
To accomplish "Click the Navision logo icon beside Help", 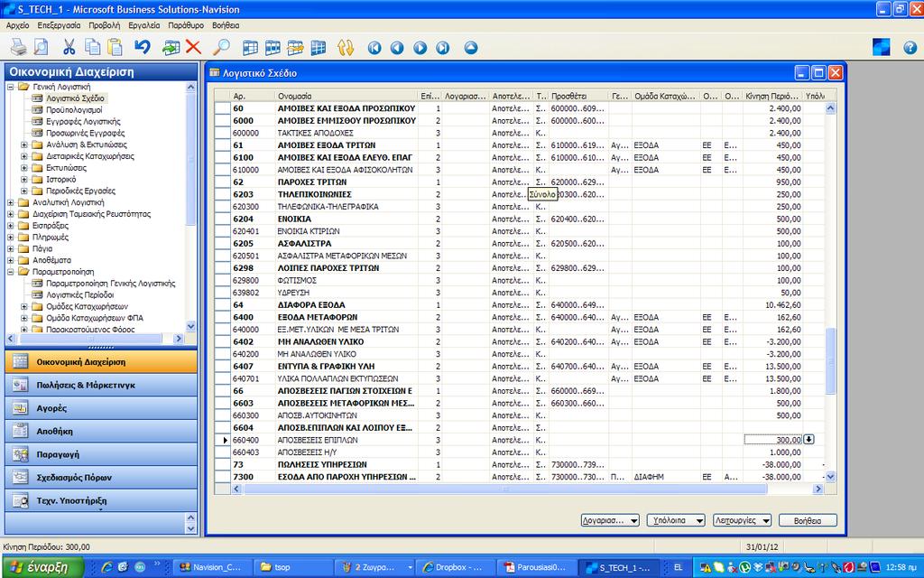I will pyautogui.click(x=881, y=47).
